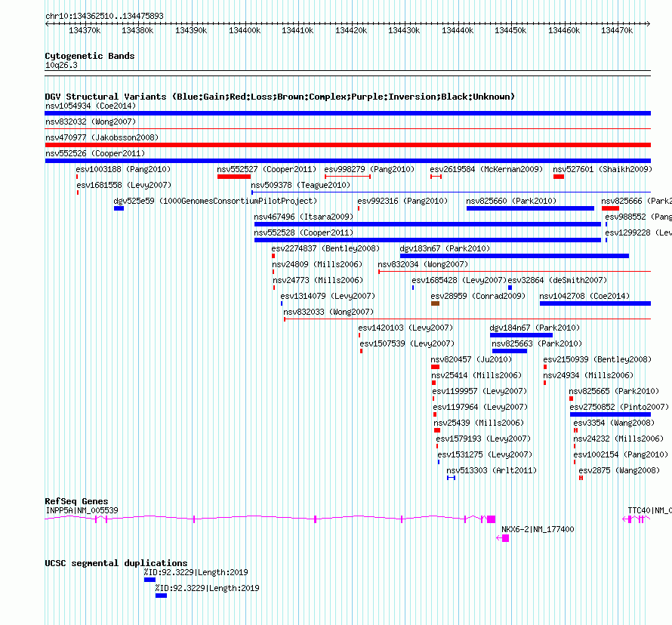Click blue gain bar below nsv825660 (Park2010)
The width and height of the screenshot is (672, 625).
[530, 208]
